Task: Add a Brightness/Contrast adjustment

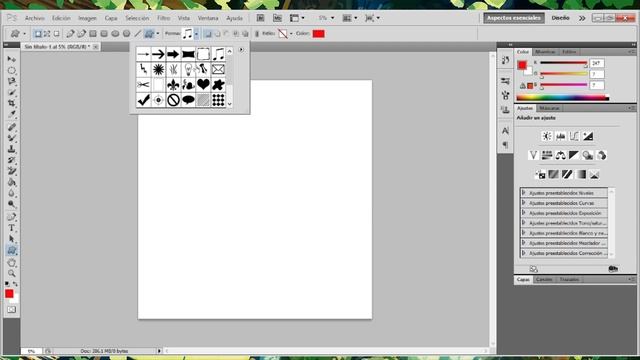Action: pos(547,136)
